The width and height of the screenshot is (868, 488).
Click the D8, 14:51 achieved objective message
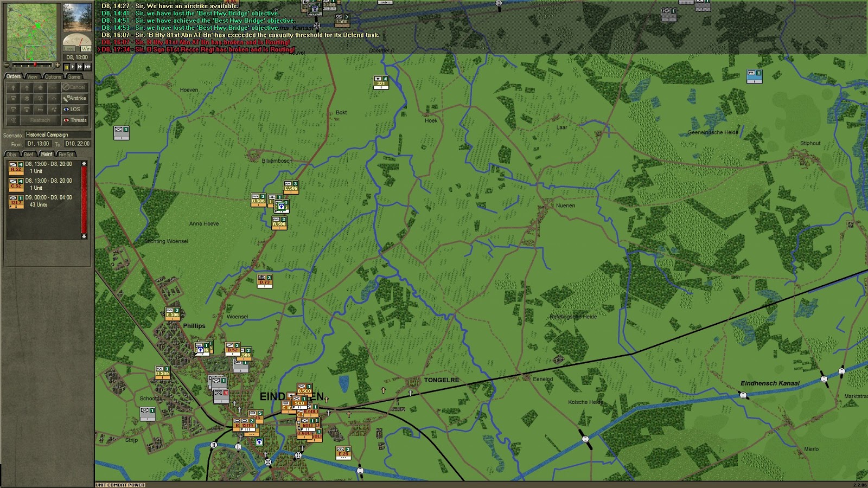(x=199, y=21)
